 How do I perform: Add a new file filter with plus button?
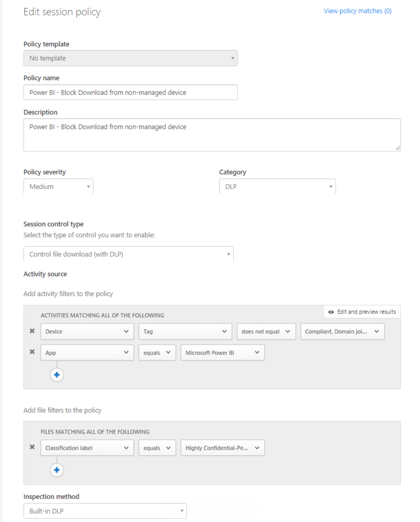[57, 470]
